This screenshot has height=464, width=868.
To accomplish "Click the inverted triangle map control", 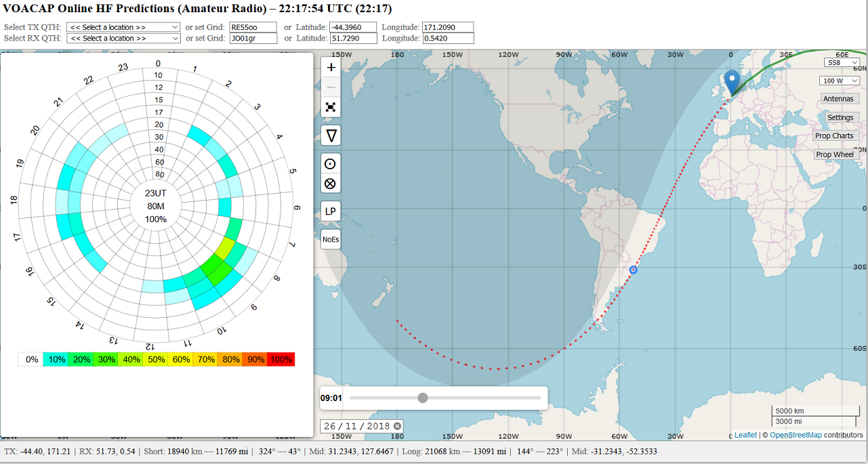I will point(331,136).
